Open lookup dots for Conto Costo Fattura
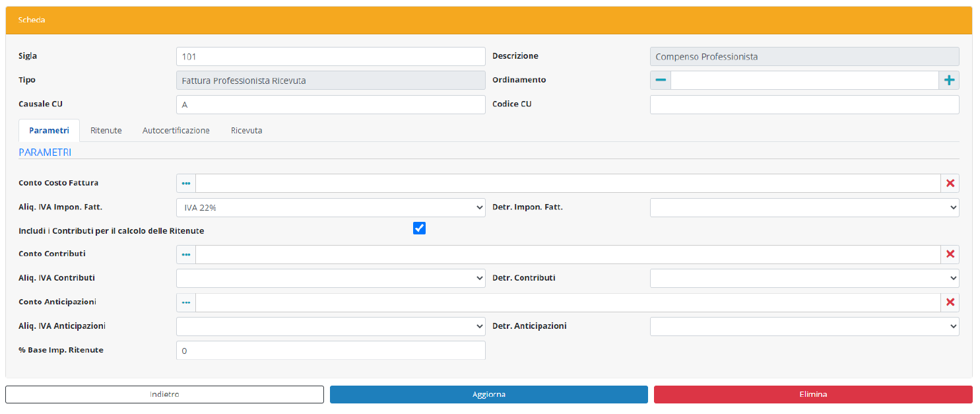Viewport: 980px width, 414px height. [186, 183]
